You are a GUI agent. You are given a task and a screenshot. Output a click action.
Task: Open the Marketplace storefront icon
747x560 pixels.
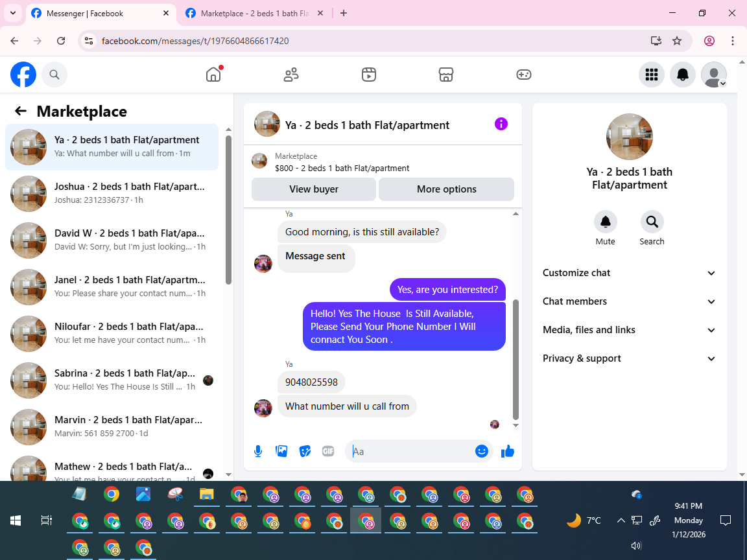click(x=446, y=75)
